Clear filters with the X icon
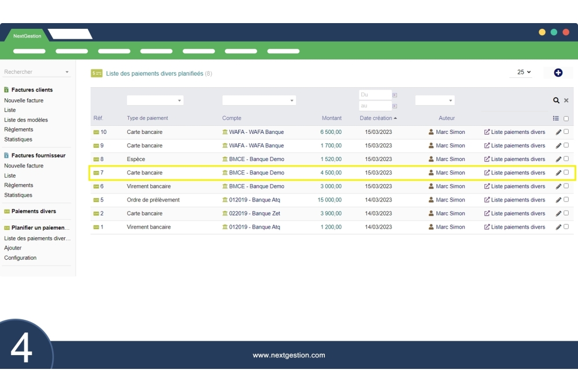The height and width of the screenshot is (392, 578). [566, 100]
